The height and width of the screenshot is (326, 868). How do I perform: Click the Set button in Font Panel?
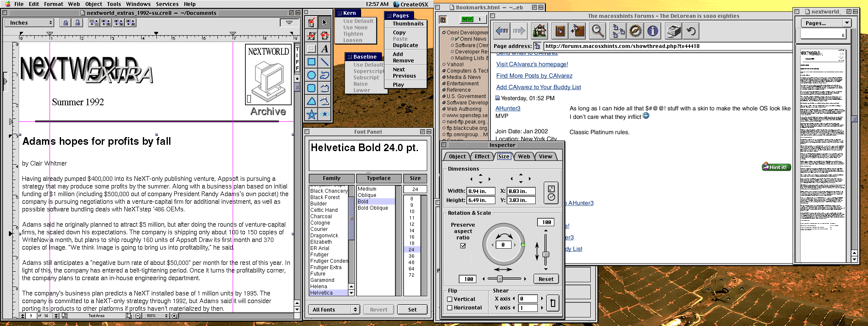tap(412, 310)
